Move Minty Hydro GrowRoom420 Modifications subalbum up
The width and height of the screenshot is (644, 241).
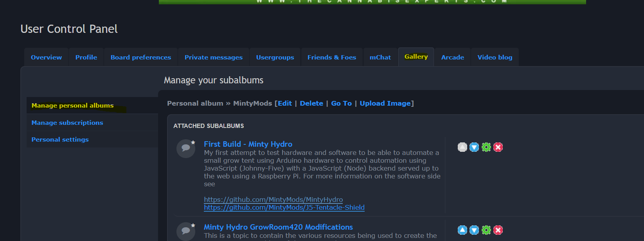(x=462, y=230)
